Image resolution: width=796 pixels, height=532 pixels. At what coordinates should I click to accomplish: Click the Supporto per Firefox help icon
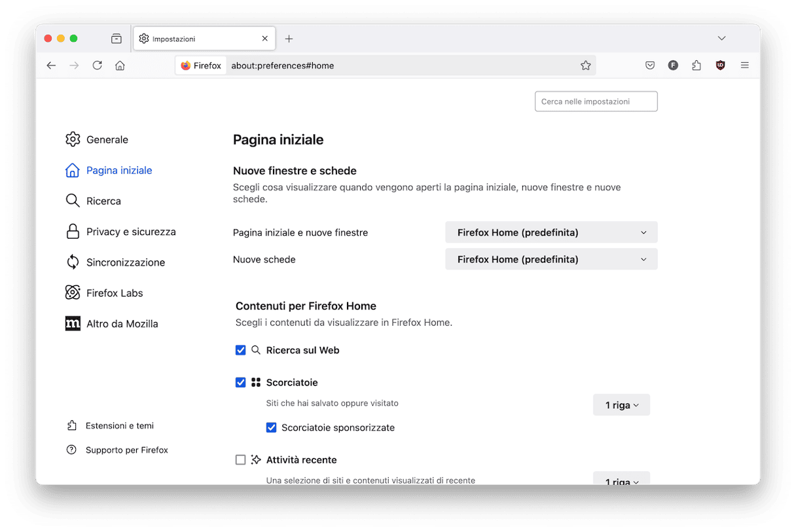coord(72,450)
